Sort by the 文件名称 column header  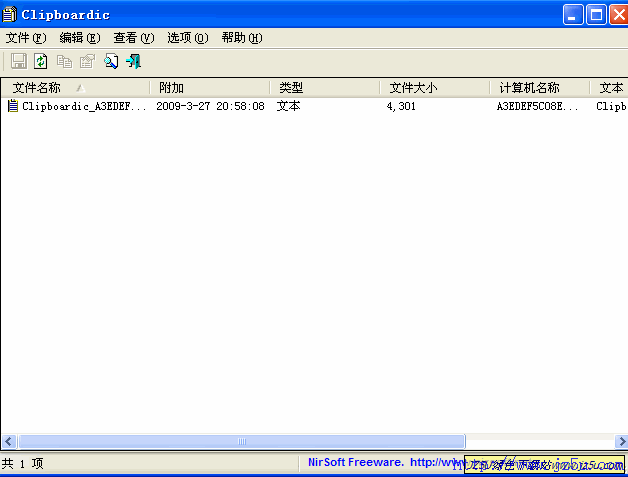(x=75, y=88)
